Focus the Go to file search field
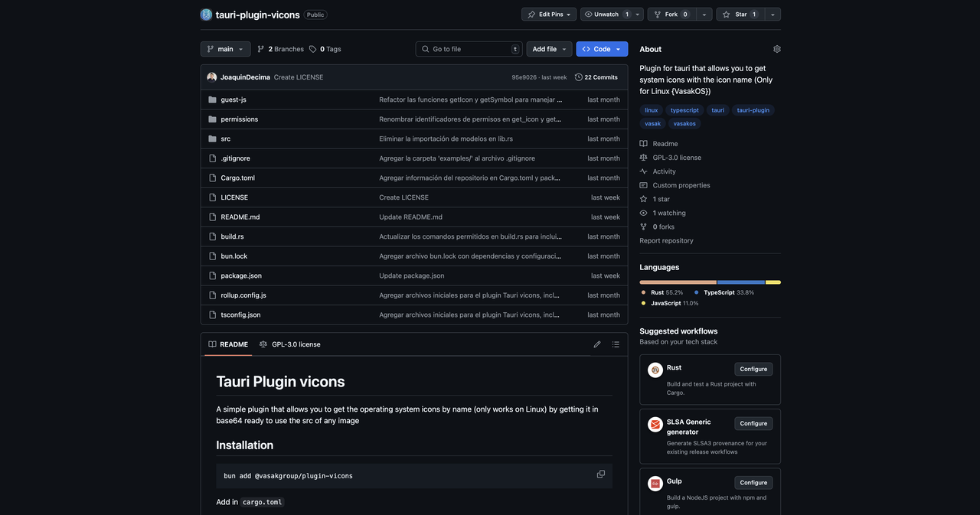This screenshot has height=515, width=980. pyautogui.click(x=469, y=49)
